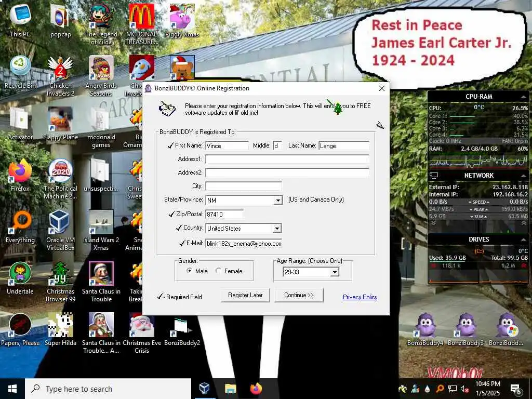The image size is (532, 399).
Task: Open the notification center icon
Action: tap(516, 389)
